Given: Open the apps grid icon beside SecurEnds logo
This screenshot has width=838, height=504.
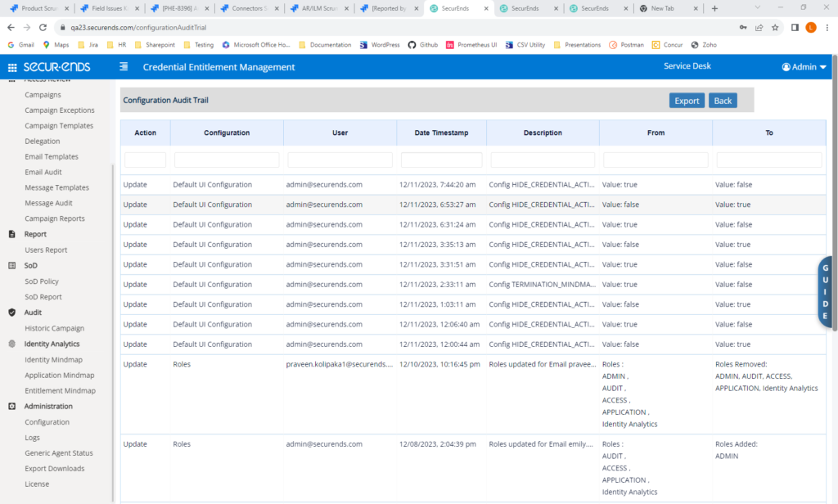Looking at the screenshot, I should point(12,67).
